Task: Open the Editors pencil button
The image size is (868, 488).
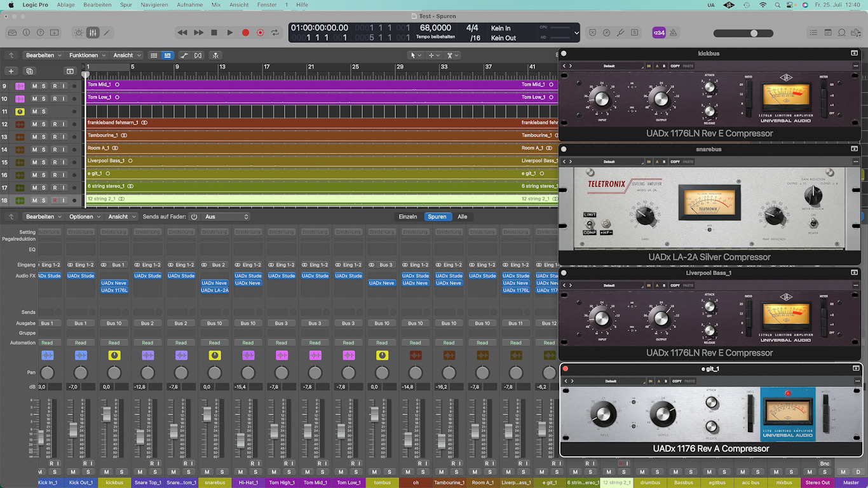Action: [x=107, y=32]
